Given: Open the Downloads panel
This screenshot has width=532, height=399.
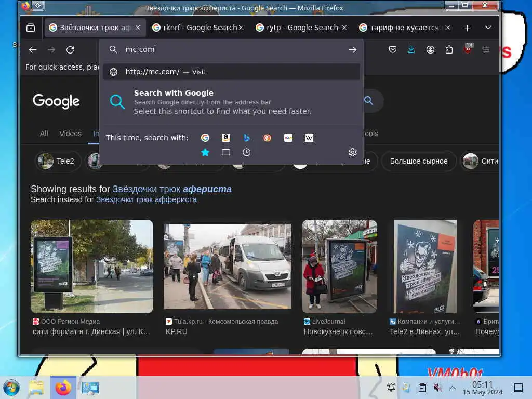Looking at the screenshot, I should click(x=411, y=50).
